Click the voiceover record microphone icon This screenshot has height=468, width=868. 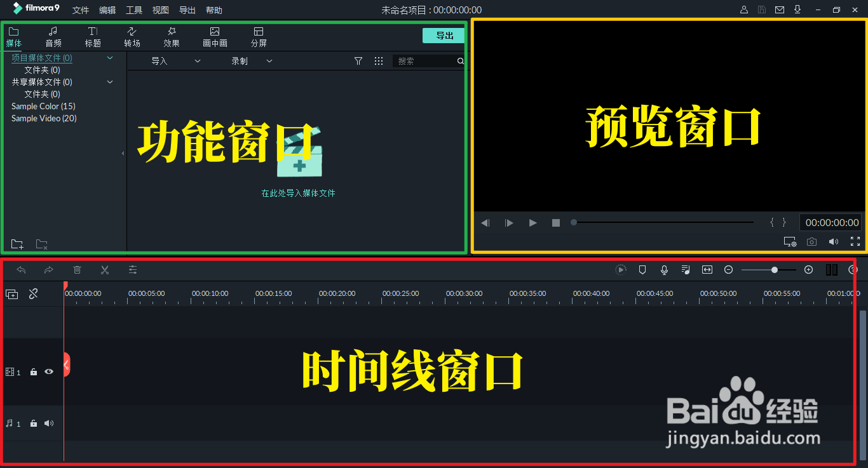tap(664, 269)
